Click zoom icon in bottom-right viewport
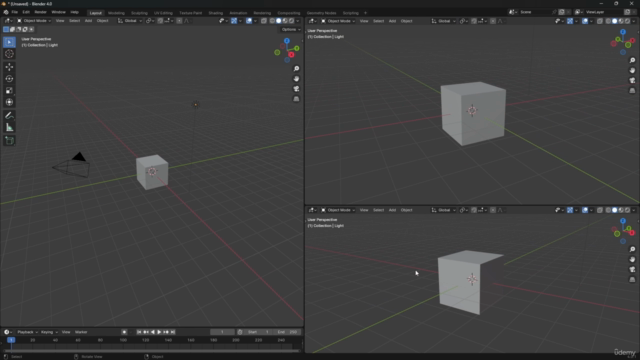Screen dimensions: 640x360 coord(632,249)
